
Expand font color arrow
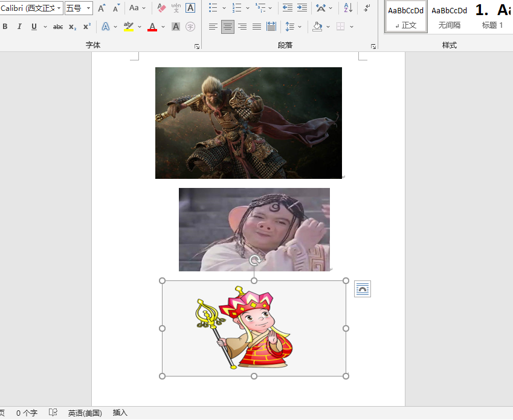coord(163,27)
